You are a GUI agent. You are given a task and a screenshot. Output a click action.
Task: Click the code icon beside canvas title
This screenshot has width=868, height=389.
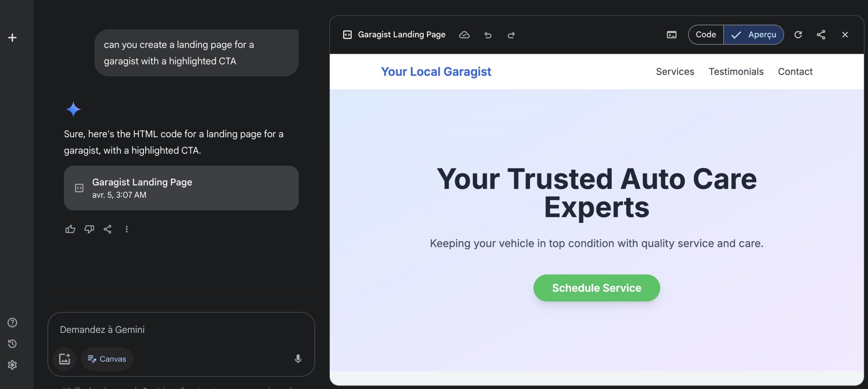pos(347,35)
